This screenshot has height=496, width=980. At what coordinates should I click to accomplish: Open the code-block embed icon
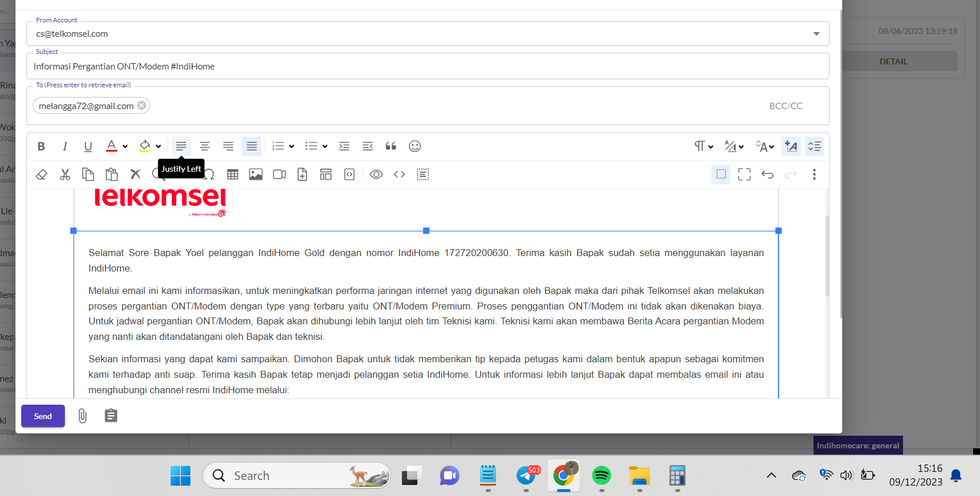pyautogui.click(x=350, y=175)
